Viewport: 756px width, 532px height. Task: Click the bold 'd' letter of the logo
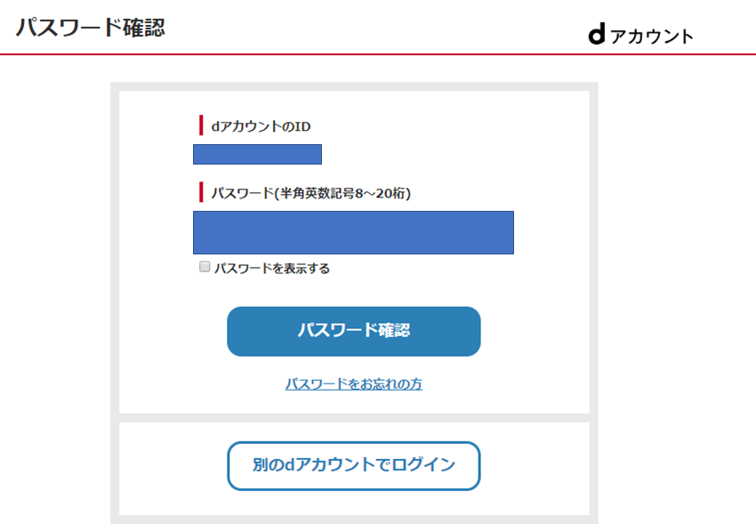point(597,35)
